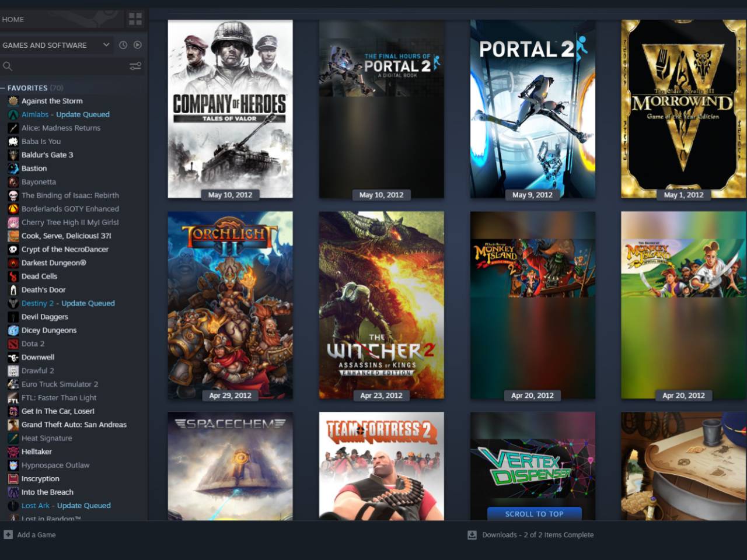This screenshot has width=747, height=560.
Task: Click the Dota 2 icon
Action: [13, 344]
